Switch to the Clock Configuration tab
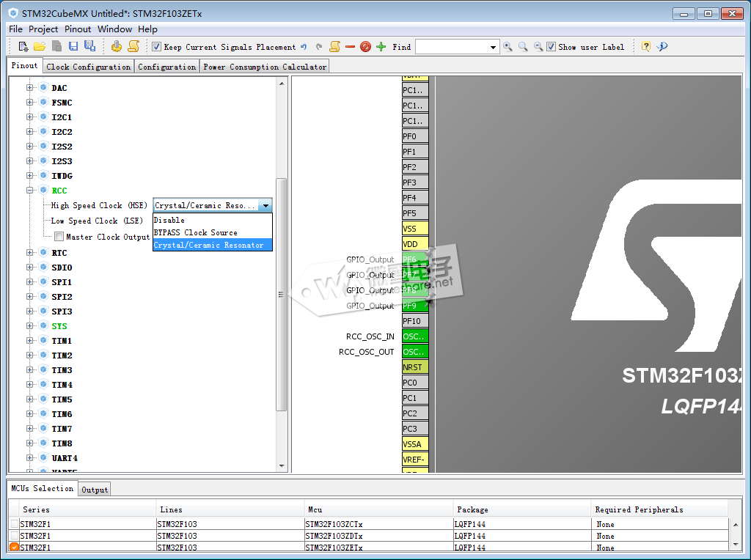The height and width of the screenshot is (560, 751). [x=89, y=67]
